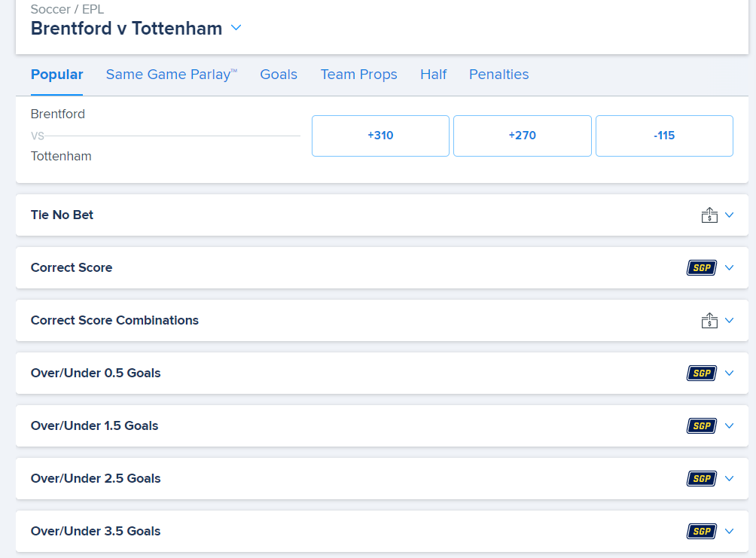Screen dimensions: 756x558
Task: Open the Half tab
Action: [x=434, y=75]
